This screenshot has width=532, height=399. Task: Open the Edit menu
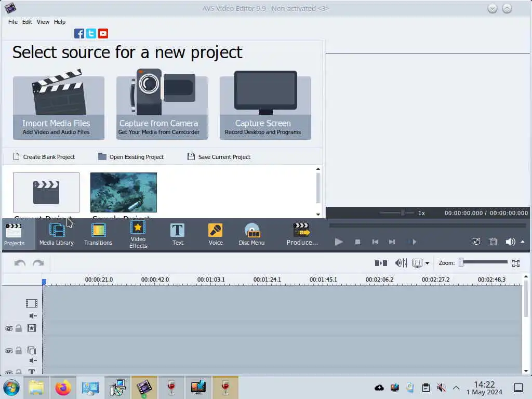pyautogui.click(x=27, y=22)
